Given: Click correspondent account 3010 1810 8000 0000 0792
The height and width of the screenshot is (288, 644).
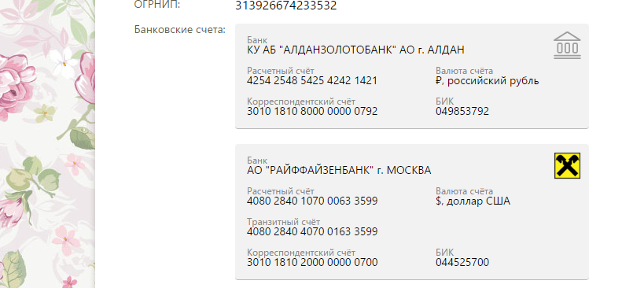Looking at the screenshot, I should click(312, 111).
